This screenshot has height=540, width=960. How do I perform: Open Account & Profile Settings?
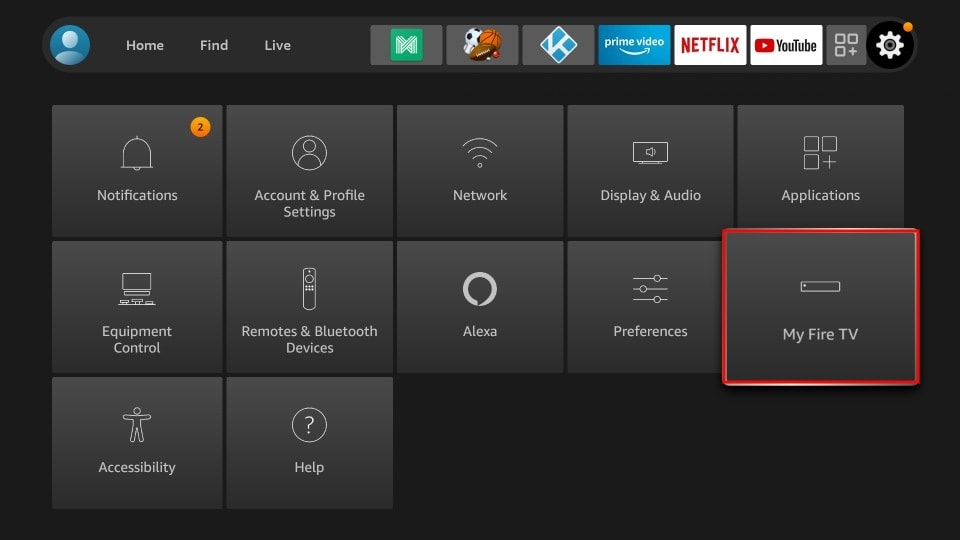tap(309, 171)
